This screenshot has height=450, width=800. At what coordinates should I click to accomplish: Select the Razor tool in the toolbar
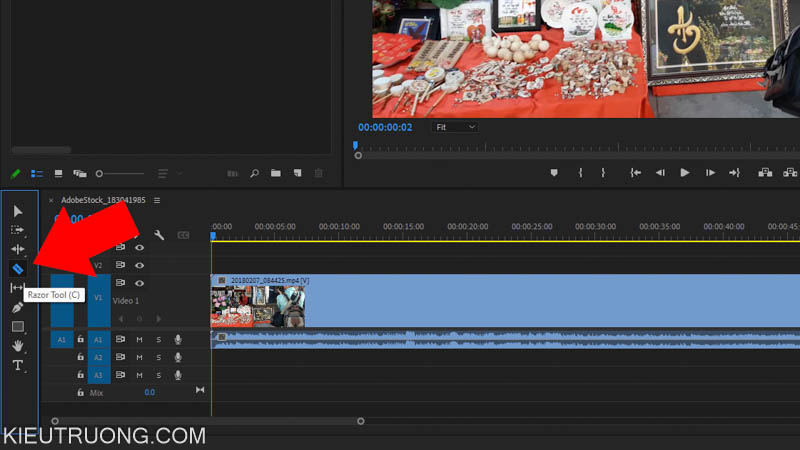[17, 268]
